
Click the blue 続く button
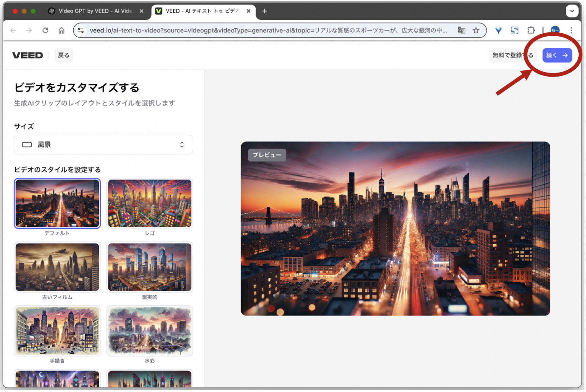557,55
